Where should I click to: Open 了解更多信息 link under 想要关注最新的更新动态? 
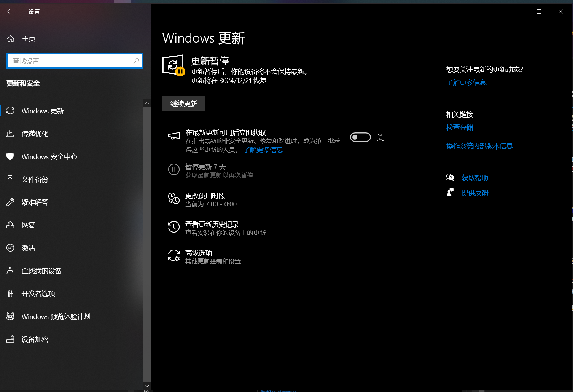(466, 83)
